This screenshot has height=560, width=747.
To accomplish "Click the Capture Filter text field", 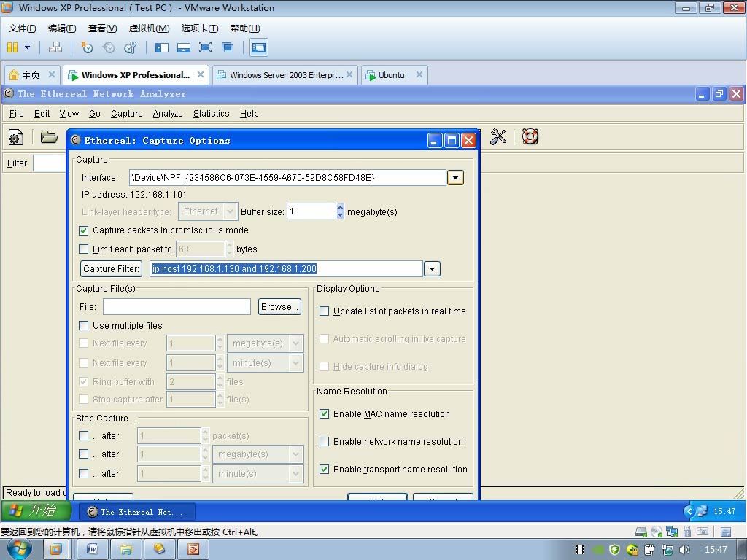I will click(286, 268).
